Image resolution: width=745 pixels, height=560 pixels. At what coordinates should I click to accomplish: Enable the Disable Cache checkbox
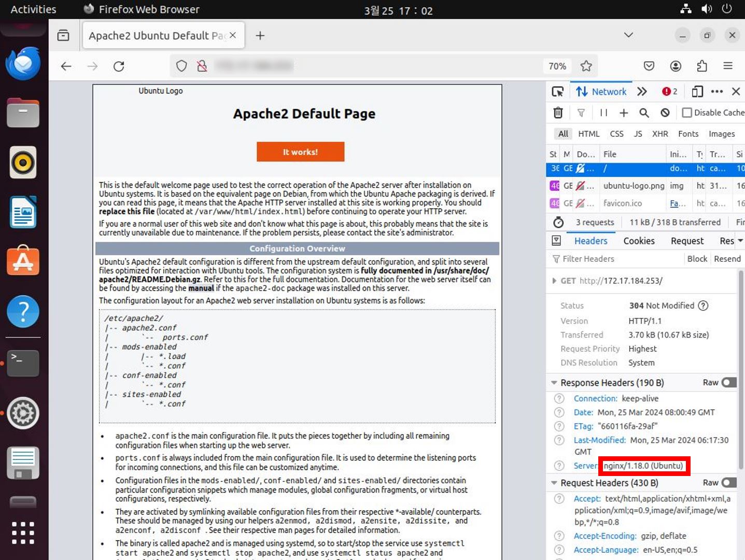point(687,113)
